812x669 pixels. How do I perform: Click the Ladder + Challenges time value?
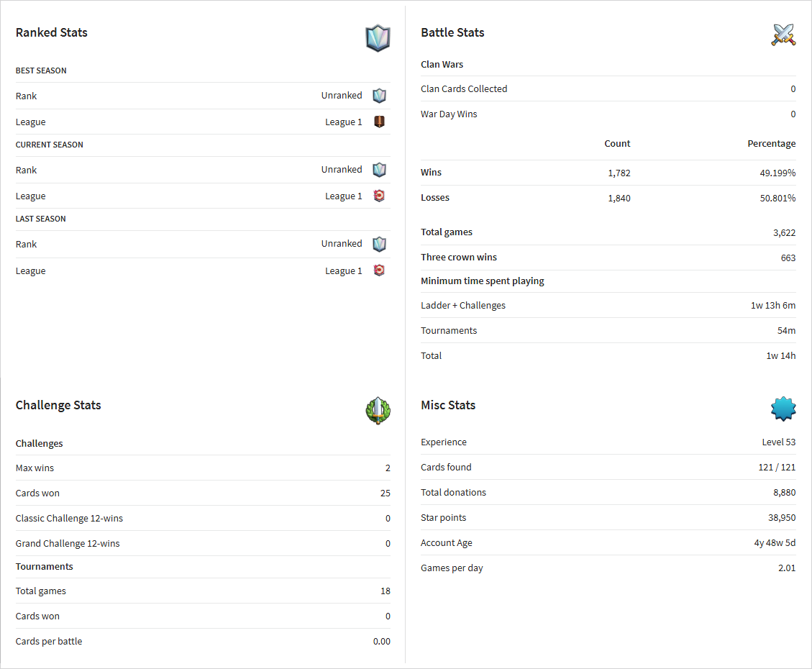[773, 306]
